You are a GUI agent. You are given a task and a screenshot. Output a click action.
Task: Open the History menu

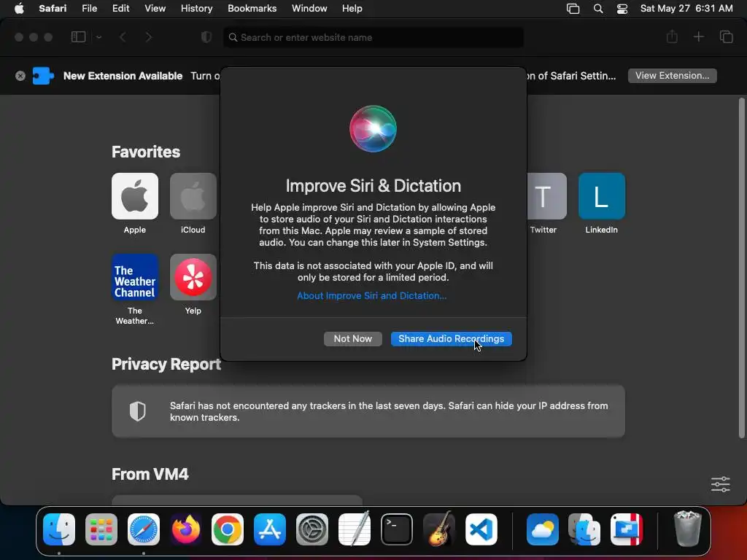pyautogui.click(x=196, y=9)
